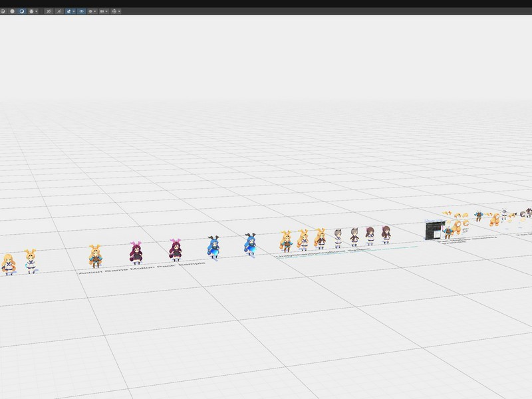Select the 'UnityChanSpringBone System' floor label
Viewport: 532px width, 399px height.
323,252
